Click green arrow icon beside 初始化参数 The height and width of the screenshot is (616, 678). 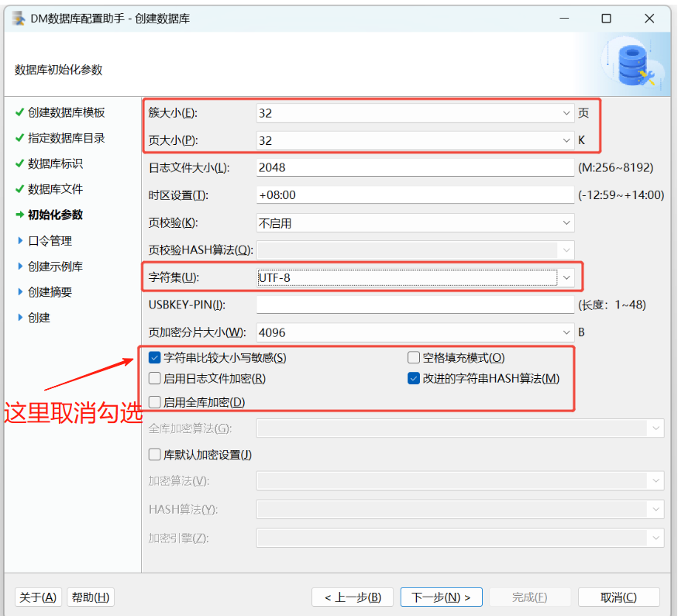click(x=19, y=215)
